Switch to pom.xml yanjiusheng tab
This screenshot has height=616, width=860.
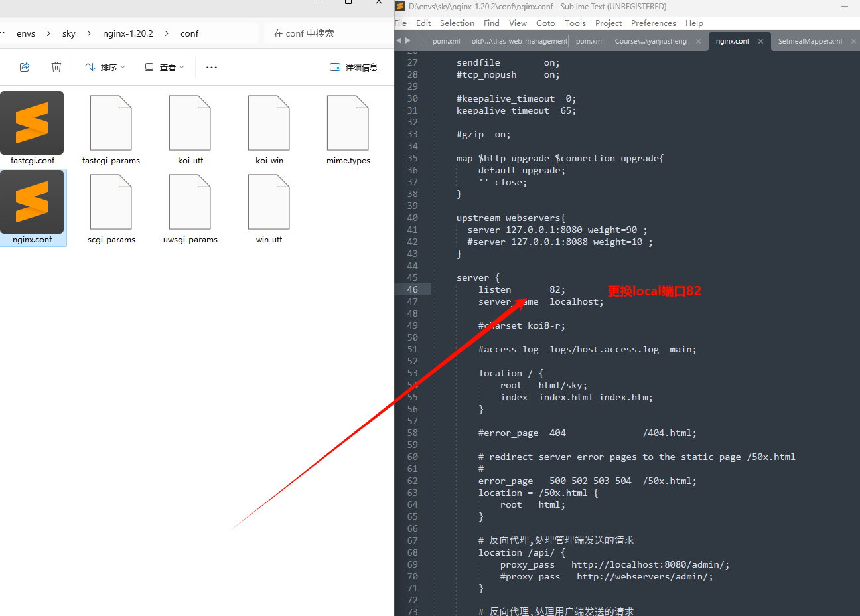[x=632, y=41]
